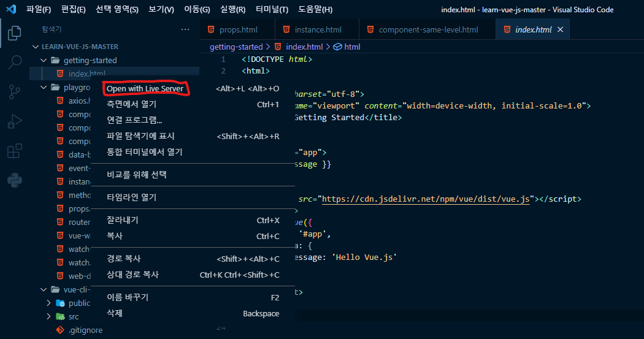This screenshot has height=339, width=644.
Task: Click getting-started in the breadcrumb
Action: [x=236, y=47]
